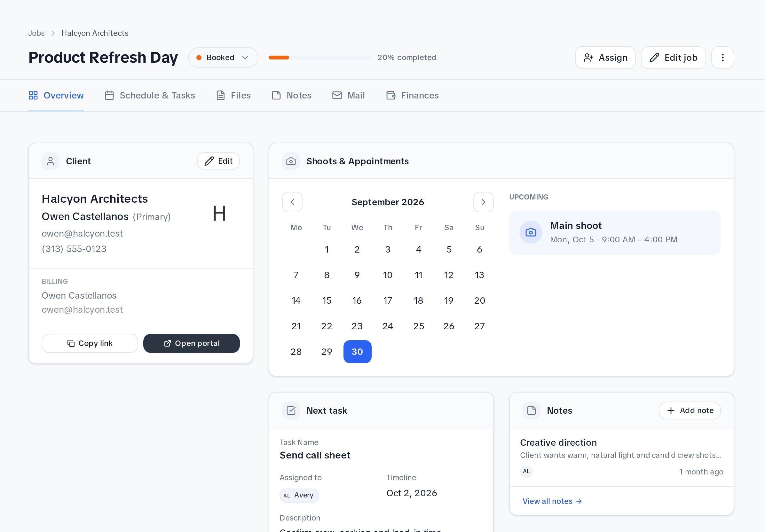Open the Creative direction note
Screen dimensions: 765x532
pyautogui.click(x=621, y=457)
